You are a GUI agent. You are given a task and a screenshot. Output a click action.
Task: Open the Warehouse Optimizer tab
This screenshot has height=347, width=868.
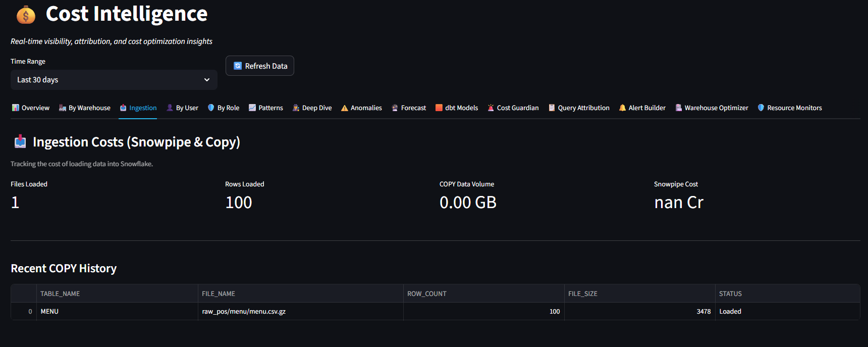(712, 108)
